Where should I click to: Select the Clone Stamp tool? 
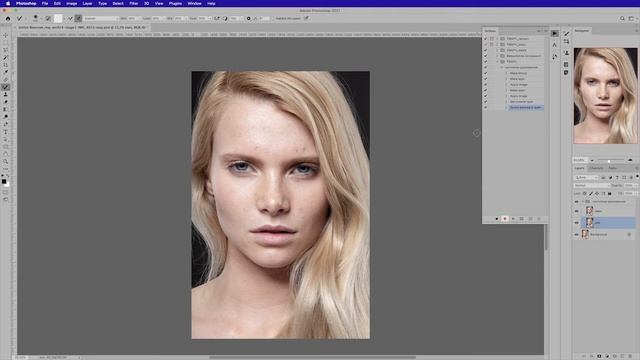5,95
